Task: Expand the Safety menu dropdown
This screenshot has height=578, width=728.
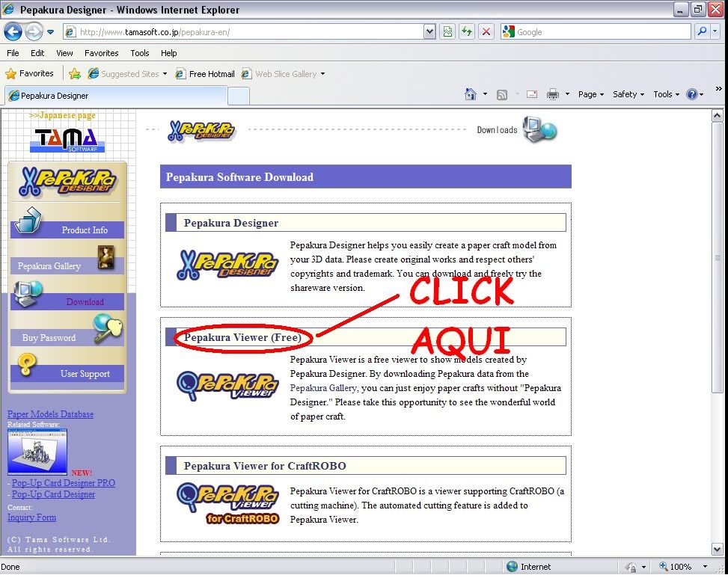Action: click(628, 94)
